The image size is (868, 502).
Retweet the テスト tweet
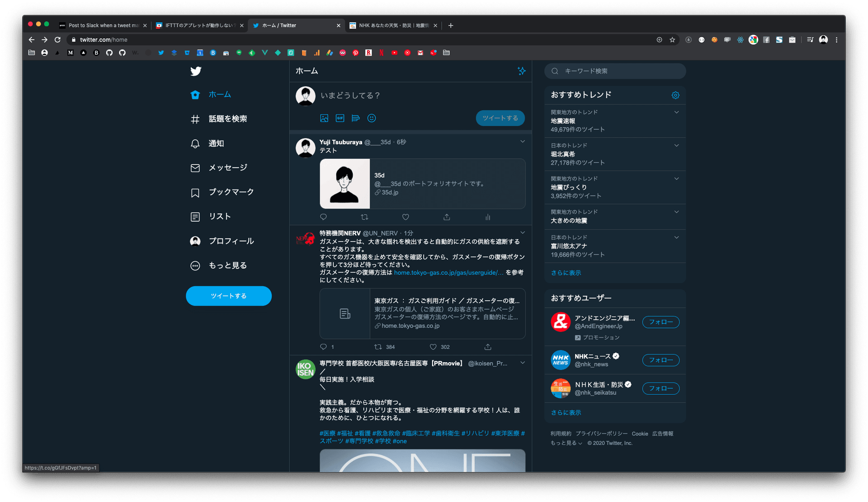(364, 217)
